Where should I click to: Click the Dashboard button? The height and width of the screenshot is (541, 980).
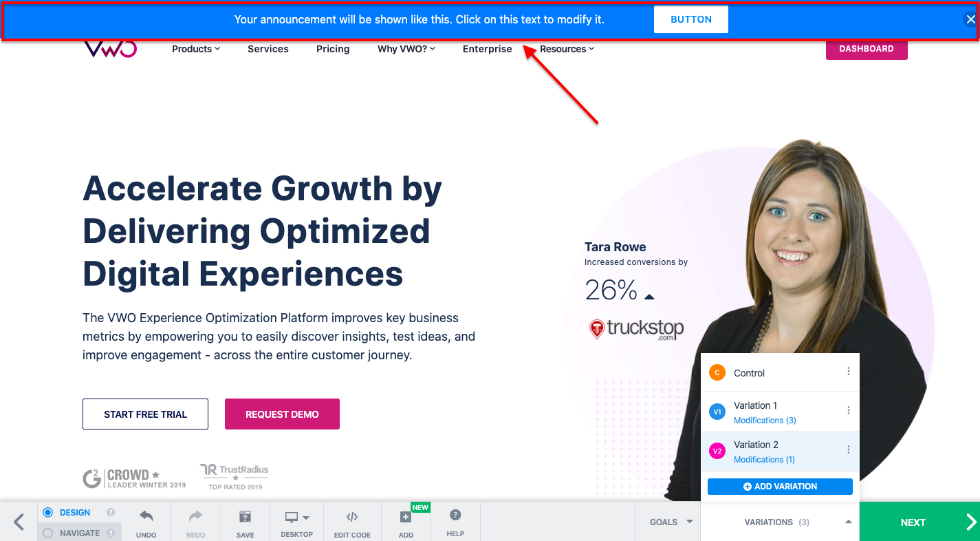867,49
